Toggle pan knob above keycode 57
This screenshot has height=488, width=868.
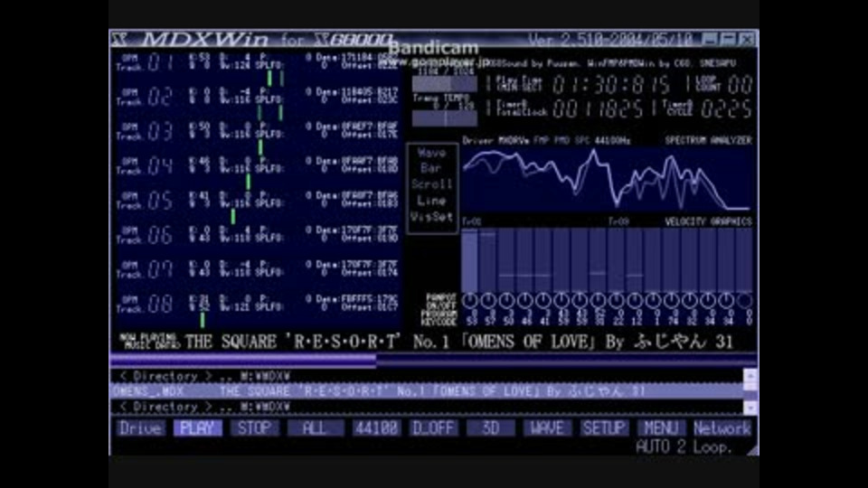pos(488,301)
